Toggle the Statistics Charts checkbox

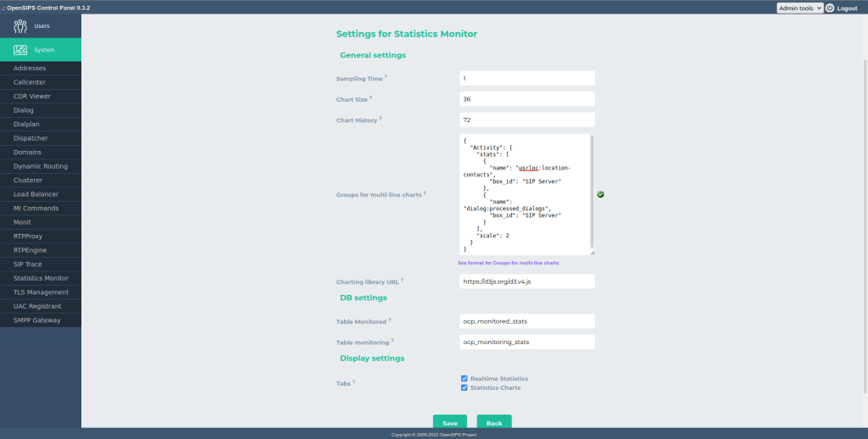pyautogui.click(x=465, y=387)
